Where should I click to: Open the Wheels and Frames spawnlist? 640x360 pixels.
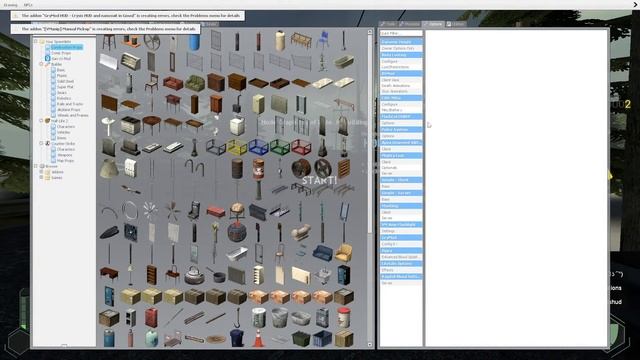73,116
